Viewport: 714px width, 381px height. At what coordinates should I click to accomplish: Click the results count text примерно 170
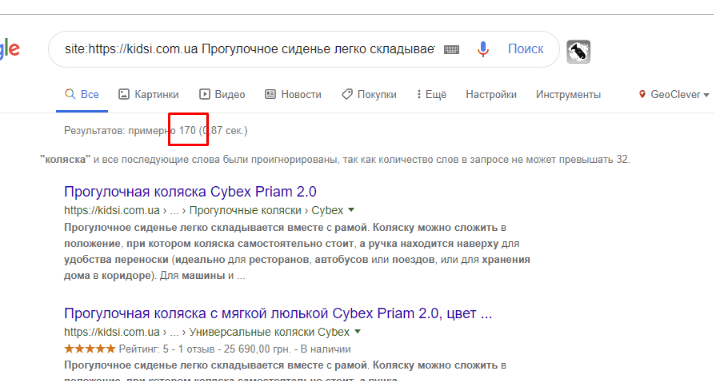[x=162, y=131]
